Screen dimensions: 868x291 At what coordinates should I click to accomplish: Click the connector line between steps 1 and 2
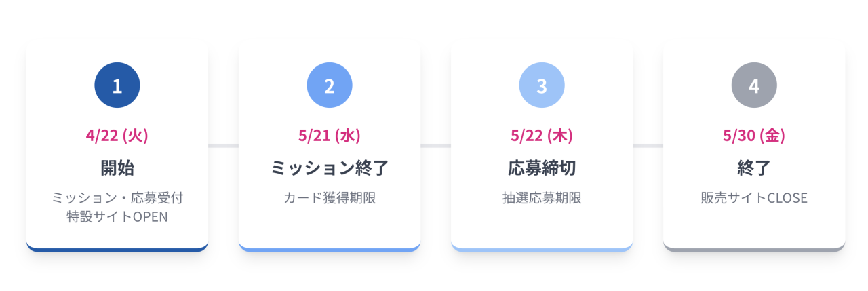(x=223, y=145)
